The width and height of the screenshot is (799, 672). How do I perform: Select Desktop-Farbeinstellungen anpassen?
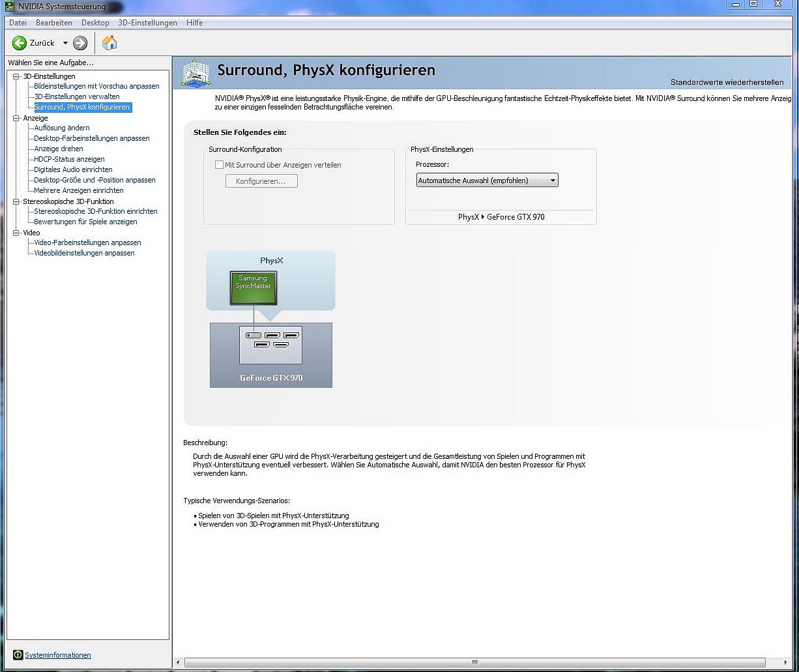pos(92,138)
